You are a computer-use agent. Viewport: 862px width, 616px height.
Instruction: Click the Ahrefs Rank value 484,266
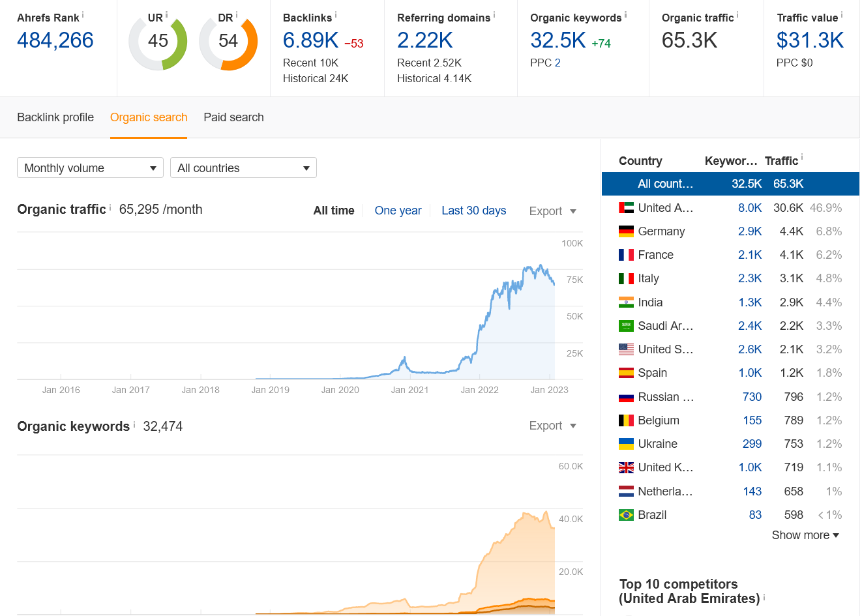(55, 40)
